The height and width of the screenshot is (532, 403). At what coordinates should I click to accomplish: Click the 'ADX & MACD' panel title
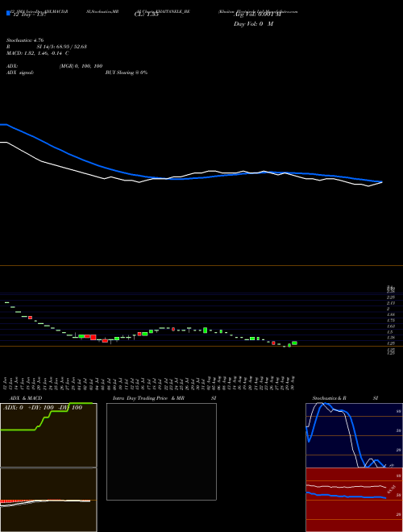tap(26, 398)
